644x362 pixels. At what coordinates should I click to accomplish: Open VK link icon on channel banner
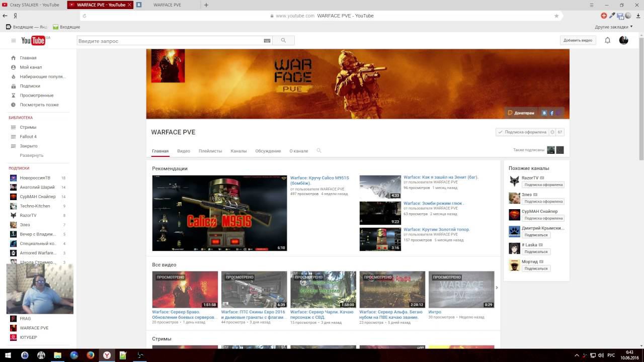544,113
